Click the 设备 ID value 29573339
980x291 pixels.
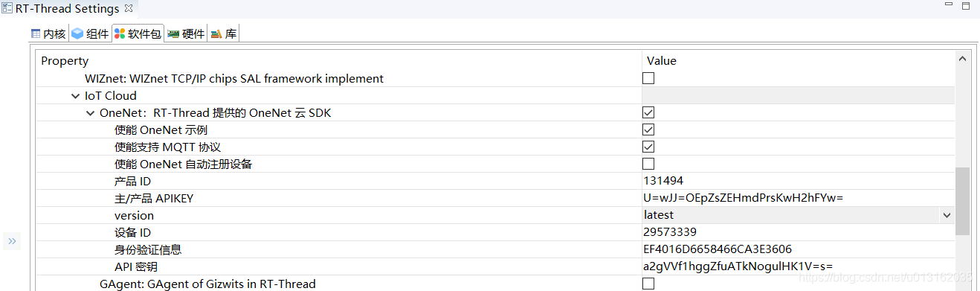670,232
